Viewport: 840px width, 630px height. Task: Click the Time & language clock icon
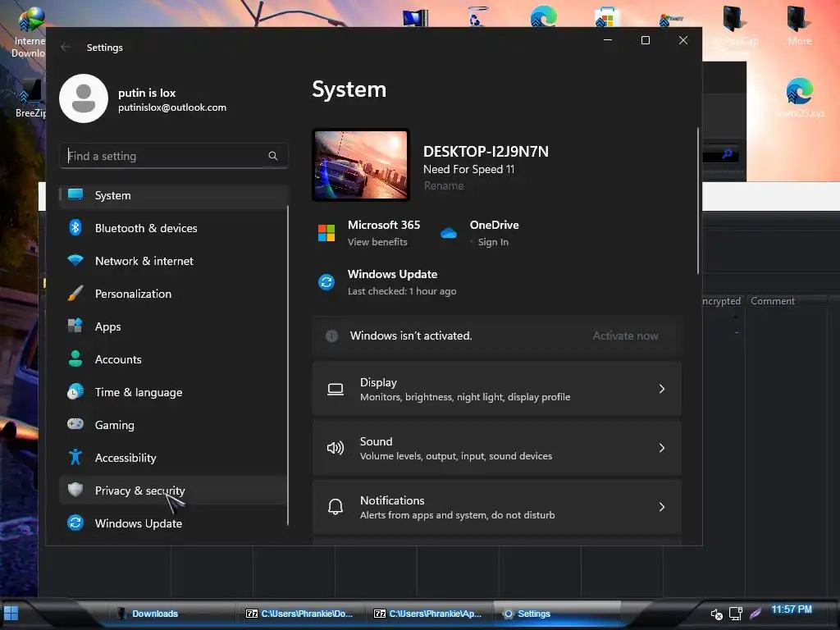75,391
